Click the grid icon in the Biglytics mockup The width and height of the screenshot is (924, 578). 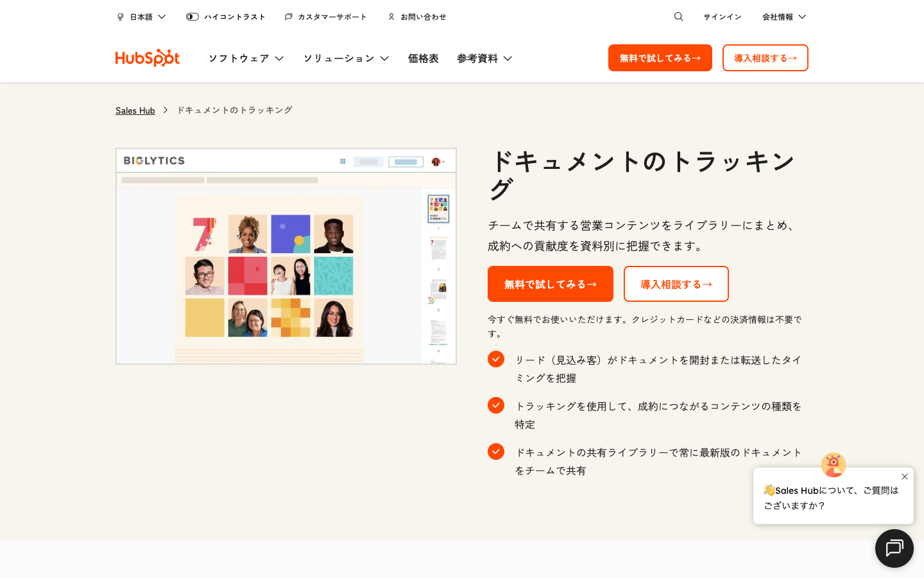[343, 161]
